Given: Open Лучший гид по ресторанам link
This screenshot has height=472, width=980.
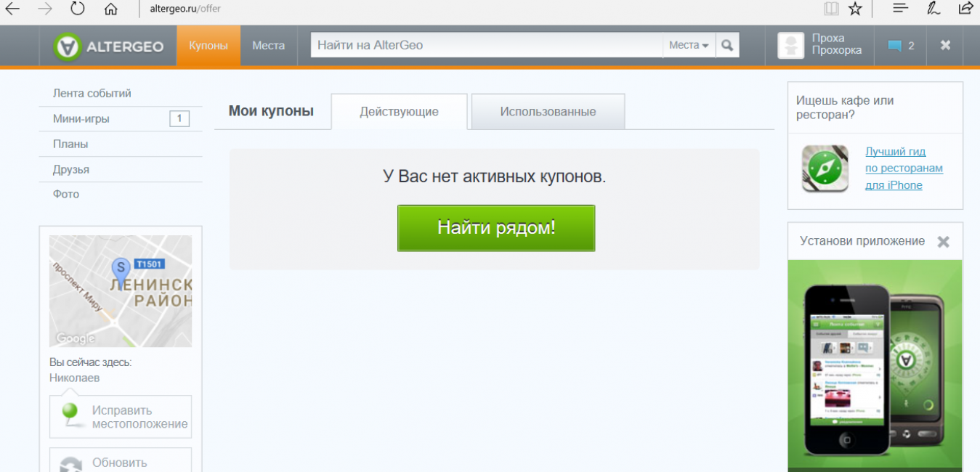Looking at the screenshot, I should pyautogui.click(x=903, y=168).
